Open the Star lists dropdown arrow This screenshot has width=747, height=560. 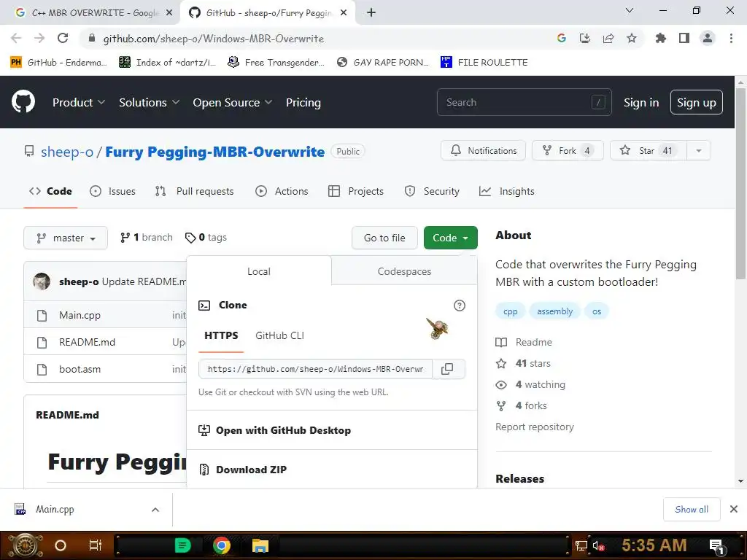click(698, 151)
